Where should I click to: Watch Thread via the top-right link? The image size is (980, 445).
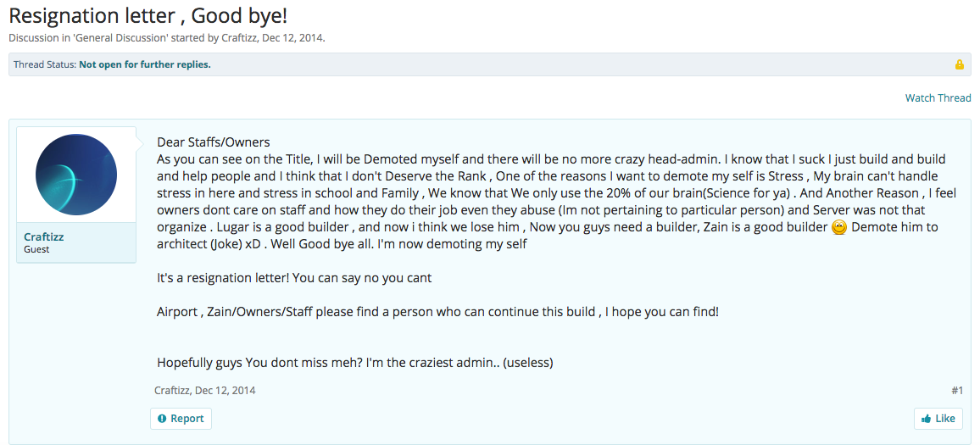tap(938, 97)
